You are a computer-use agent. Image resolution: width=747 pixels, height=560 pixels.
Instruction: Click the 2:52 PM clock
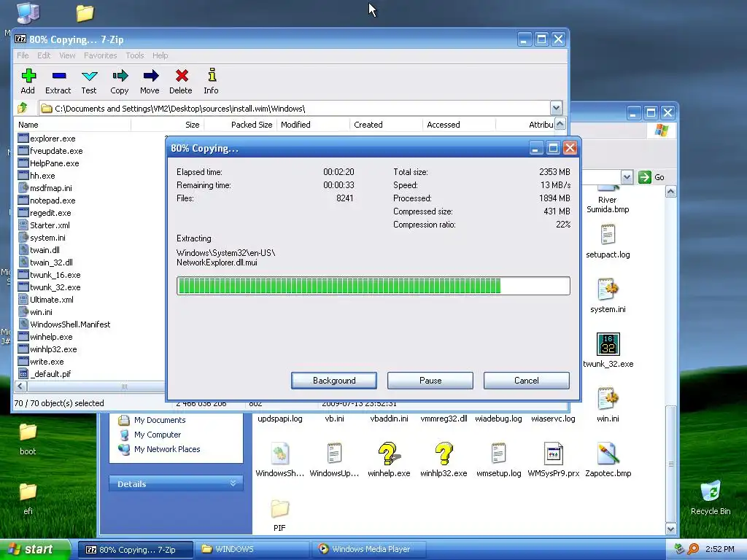tap(720, 549)
